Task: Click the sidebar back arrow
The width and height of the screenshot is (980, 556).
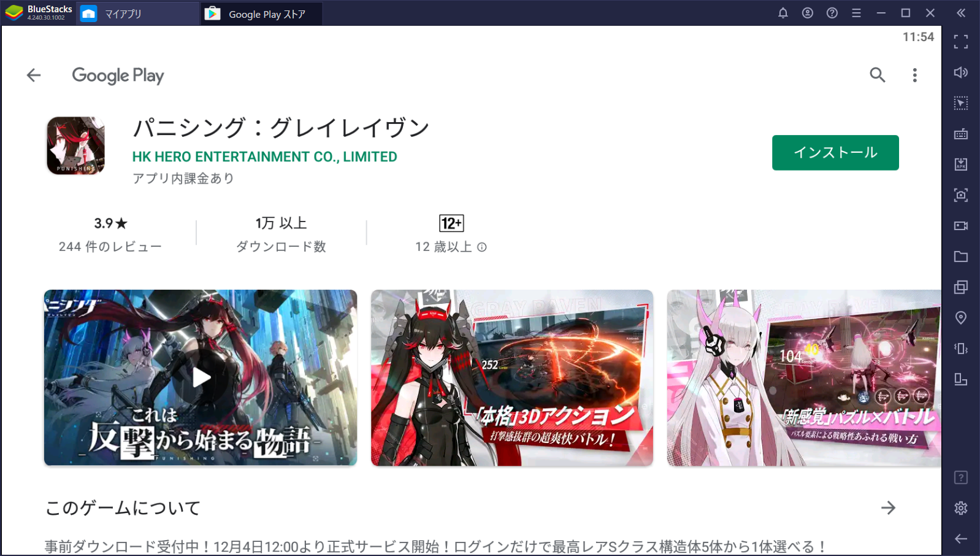Action: point(961,539)
